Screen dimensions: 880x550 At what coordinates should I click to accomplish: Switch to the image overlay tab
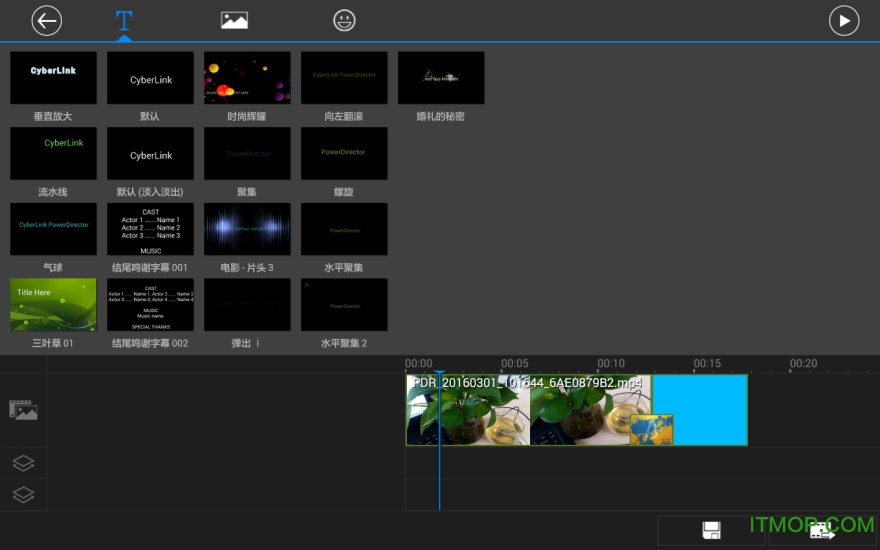pyautogui.click(x=234, y=20)
